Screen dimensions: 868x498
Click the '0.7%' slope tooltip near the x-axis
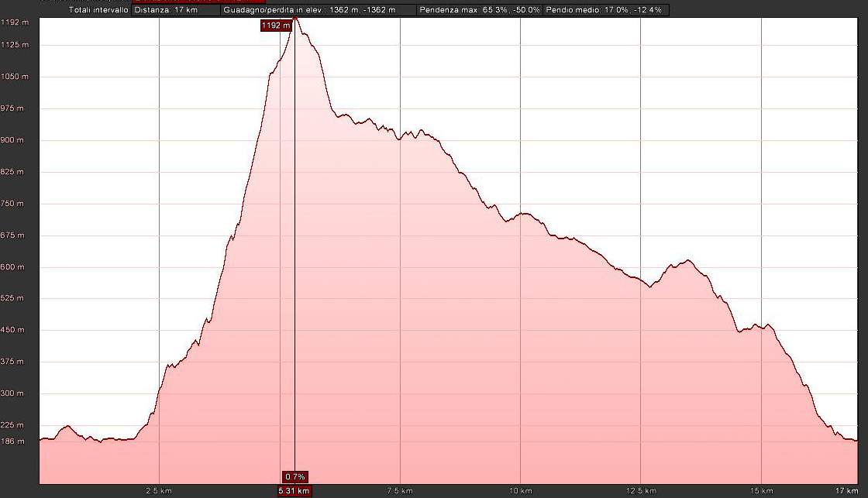click(295, 477)
